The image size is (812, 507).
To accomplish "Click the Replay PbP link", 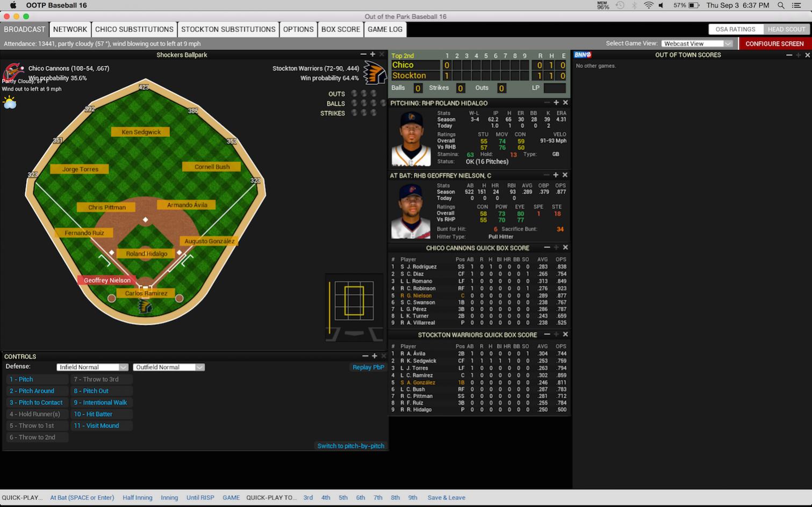I will click(368, 367).
